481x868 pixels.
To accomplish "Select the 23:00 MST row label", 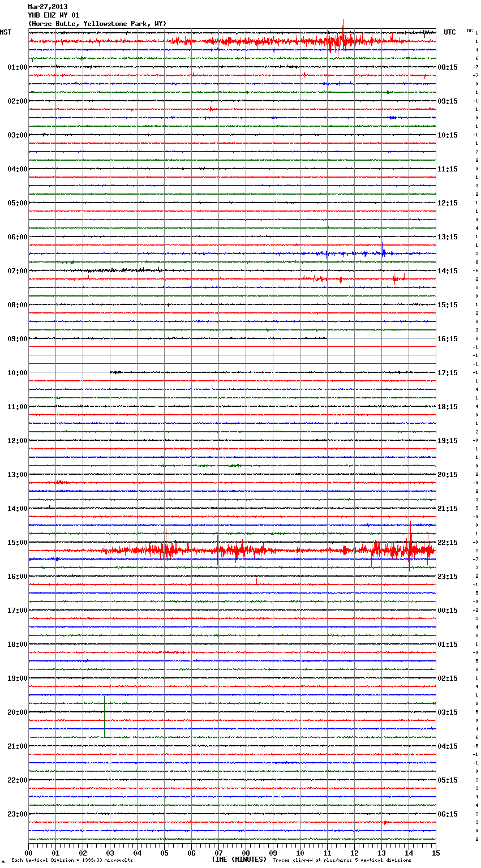I will tap(18, 814).
